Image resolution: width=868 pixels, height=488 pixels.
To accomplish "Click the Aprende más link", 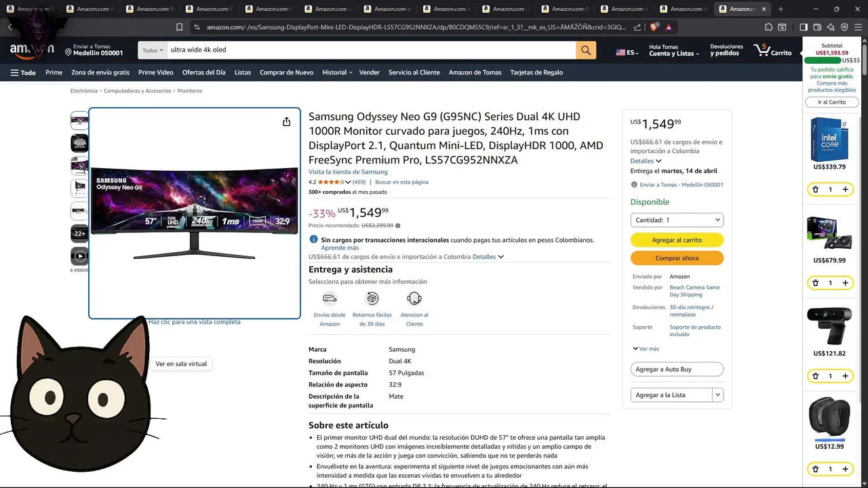I will 340,248.
